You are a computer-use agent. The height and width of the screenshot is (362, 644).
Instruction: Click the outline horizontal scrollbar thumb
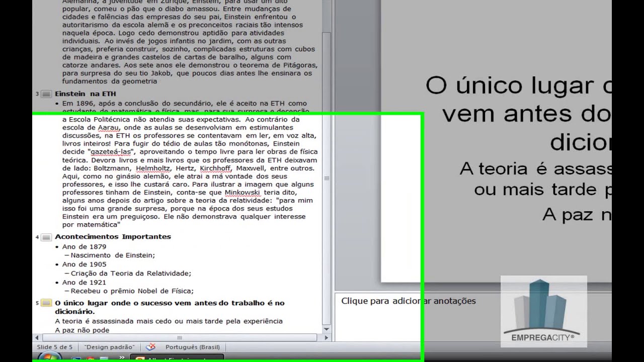[179, 338]
